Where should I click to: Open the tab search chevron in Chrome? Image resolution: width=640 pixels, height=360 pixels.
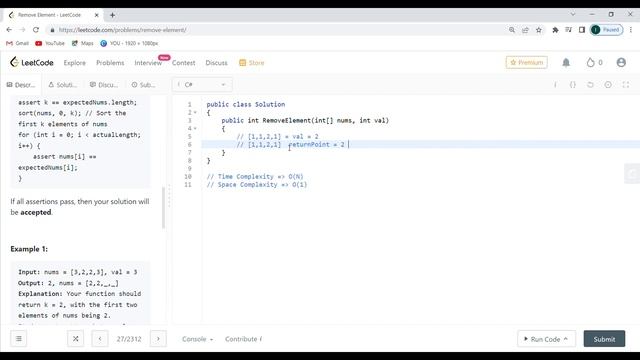click(x=573, y=14)
